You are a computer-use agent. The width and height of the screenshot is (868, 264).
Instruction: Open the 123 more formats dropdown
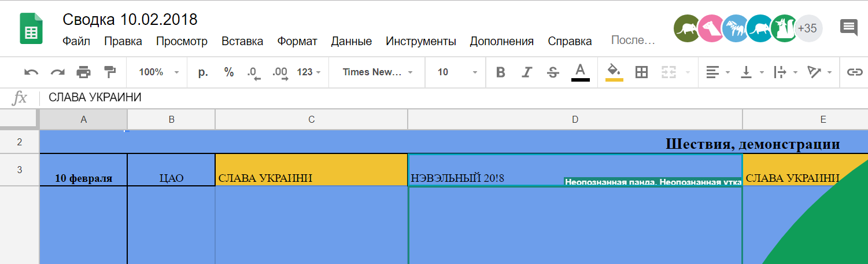(x=309, y=72)
